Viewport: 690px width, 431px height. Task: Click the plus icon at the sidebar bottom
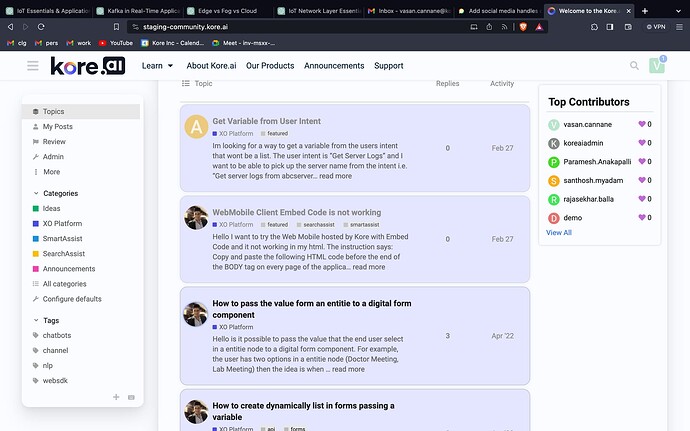(116, 397)
